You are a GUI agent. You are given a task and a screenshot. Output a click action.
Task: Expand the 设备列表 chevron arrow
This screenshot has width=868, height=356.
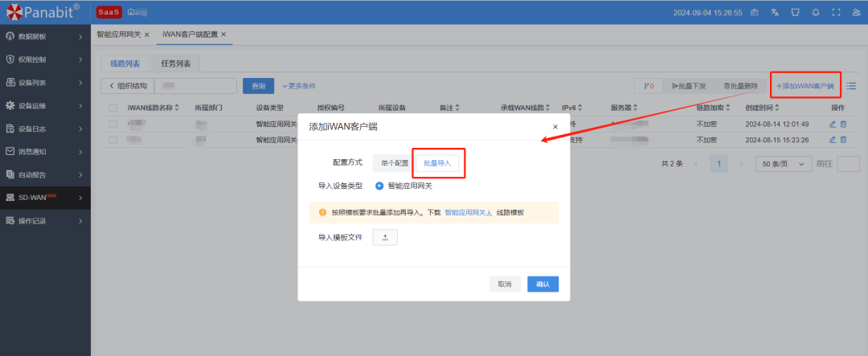pos(80,83)
